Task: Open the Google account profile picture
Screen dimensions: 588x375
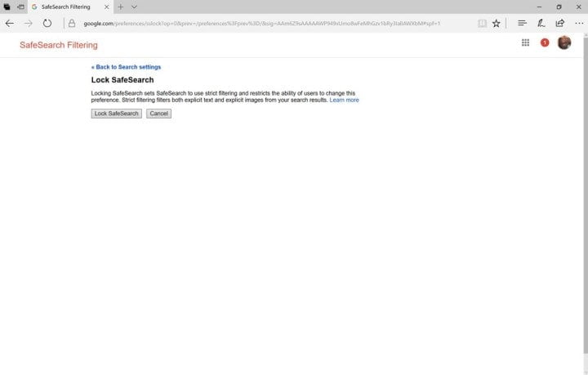Action: pyautogui.click(x=564, y=42)
